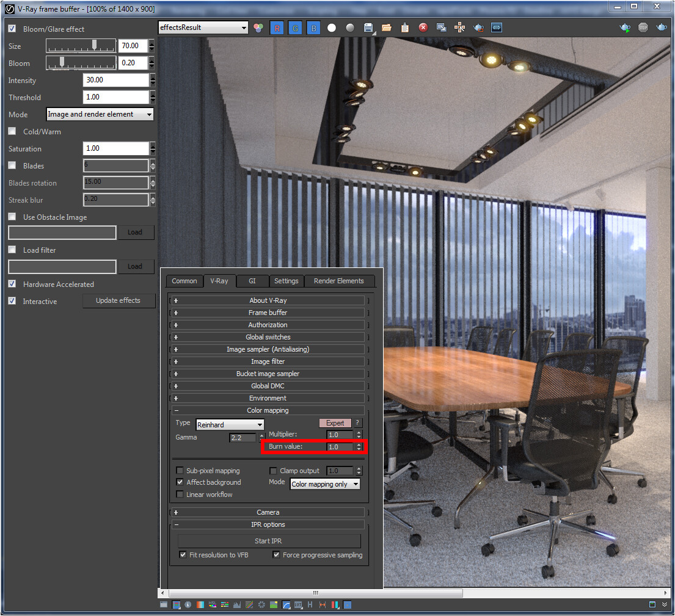Collapse the Color mapping rollout
The image size is (675, 616).
point(268,410)
